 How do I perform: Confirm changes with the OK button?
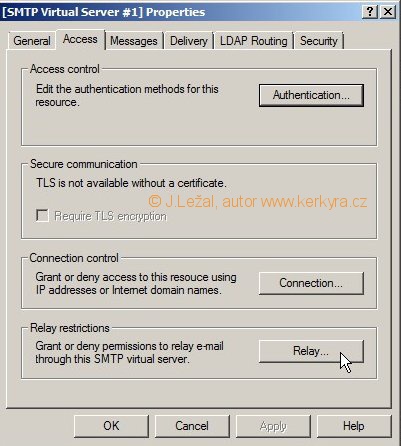111,426
